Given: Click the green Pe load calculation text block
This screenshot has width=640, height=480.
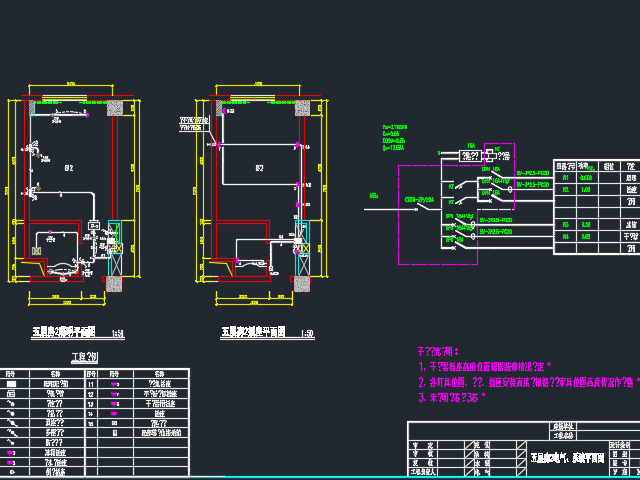Looking at the screenshot, I should pyautogui.click(x=395, y=136).
